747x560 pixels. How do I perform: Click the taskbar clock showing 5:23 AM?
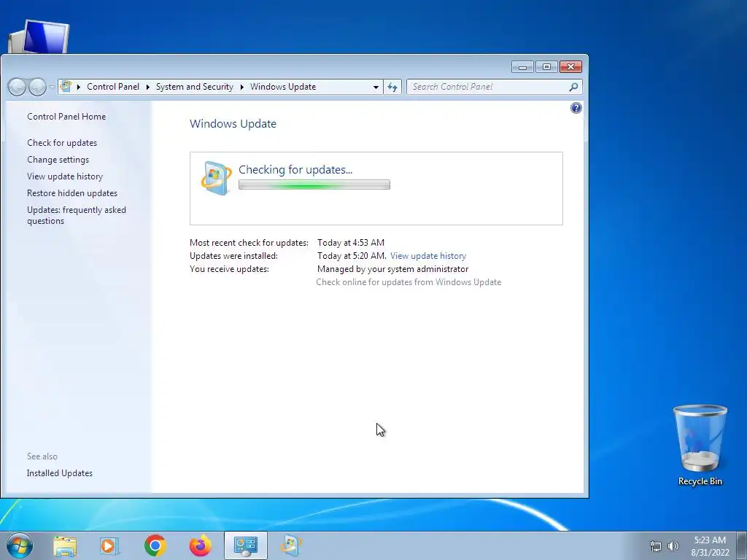pos(710,546)
